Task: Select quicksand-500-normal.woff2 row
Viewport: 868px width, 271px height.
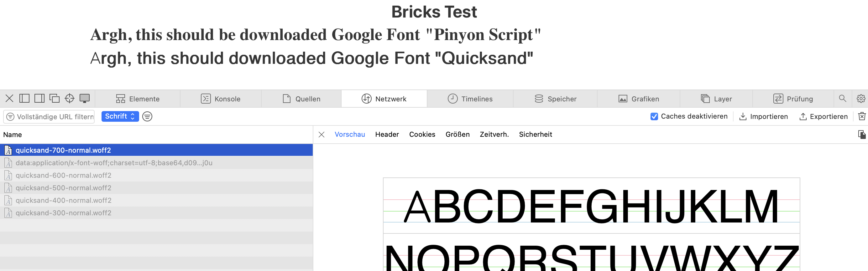Action: click(x=156, y=188)
